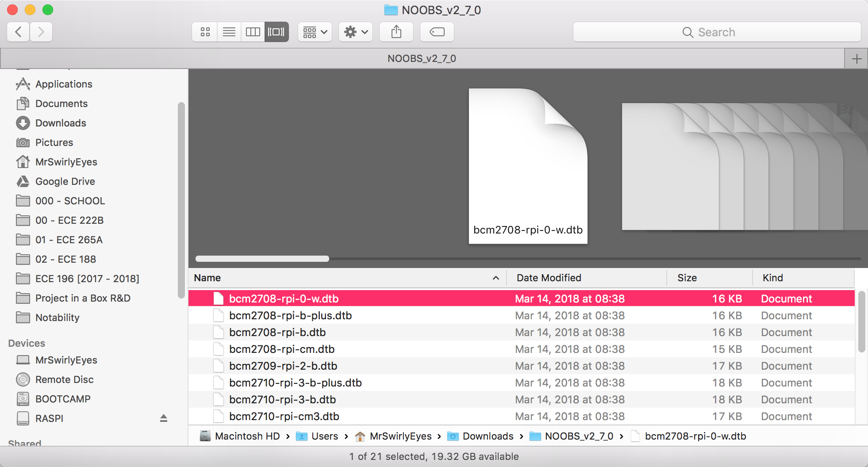The image size is (868, 467).
Task: Click the Edit Tags icon
Action: coord(437,32)
